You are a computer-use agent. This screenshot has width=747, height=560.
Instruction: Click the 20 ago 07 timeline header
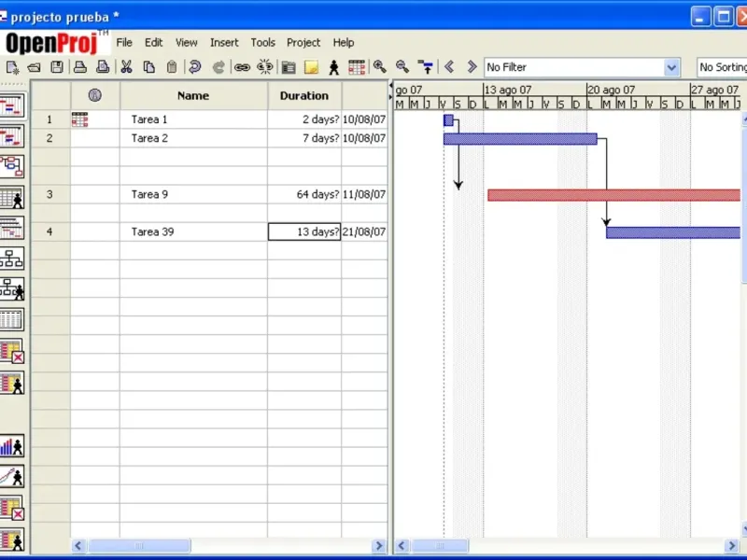click(x=638, y=90)
